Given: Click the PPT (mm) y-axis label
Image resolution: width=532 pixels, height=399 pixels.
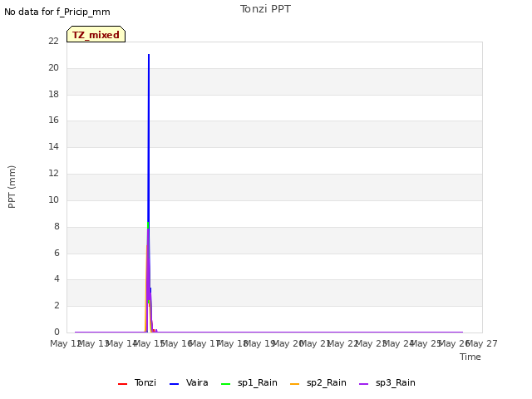Looking at the screenshot, I should coord(12,187).
